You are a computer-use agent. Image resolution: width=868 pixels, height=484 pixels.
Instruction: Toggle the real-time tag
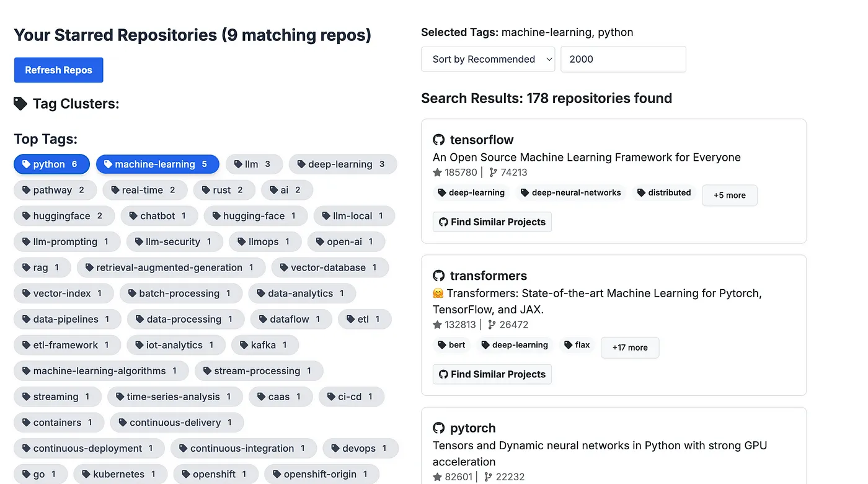[x=145, y=190]
